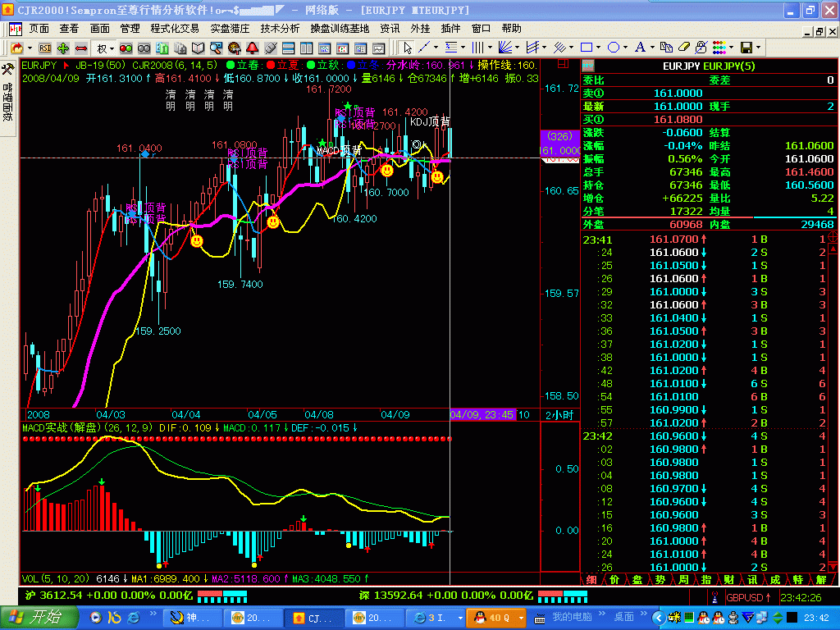Image resolution: width=840 pixels, height=630 pixels.
Task: Switch to the 价 tab in quote panel
Action: [x=614, y=580]
